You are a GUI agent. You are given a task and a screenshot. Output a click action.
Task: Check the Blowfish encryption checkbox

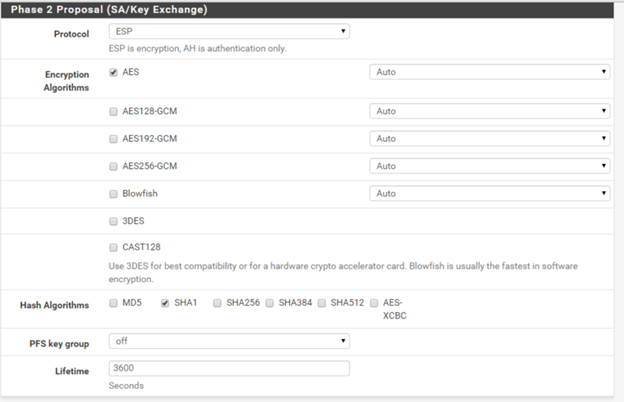click(x=113, y=193)
